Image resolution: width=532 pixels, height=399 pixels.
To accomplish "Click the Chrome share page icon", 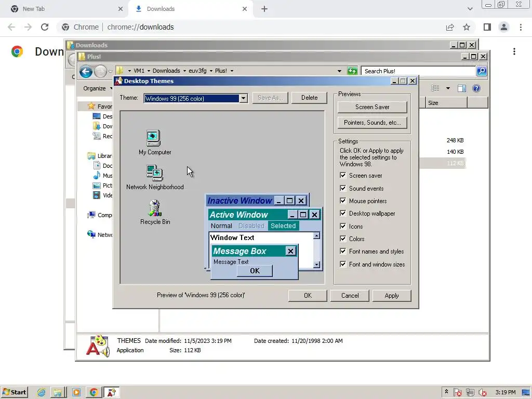I will 450,27.
